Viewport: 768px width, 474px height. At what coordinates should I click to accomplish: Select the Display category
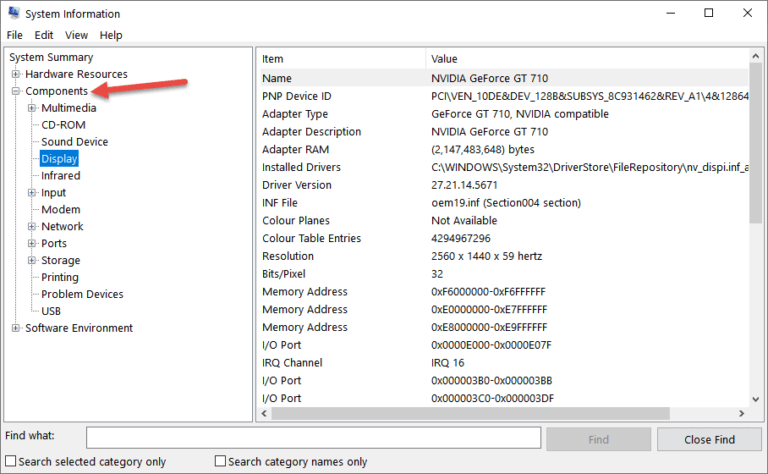tap(59, 159)
